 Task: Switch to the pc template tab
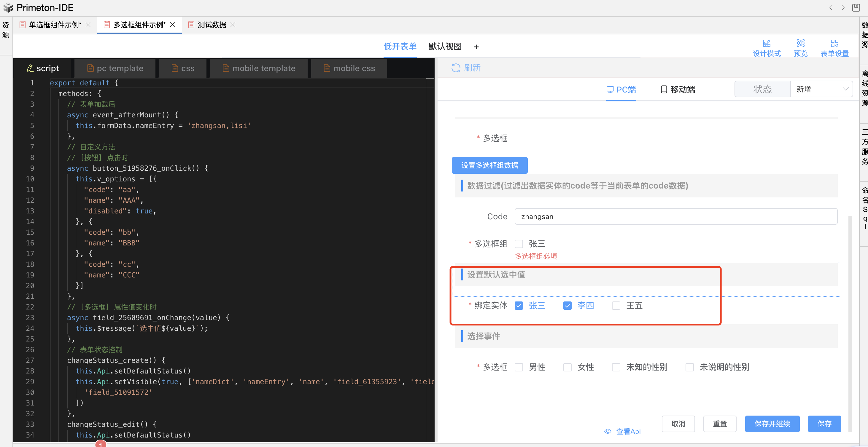pyautogui.click(x=115, y=68)
